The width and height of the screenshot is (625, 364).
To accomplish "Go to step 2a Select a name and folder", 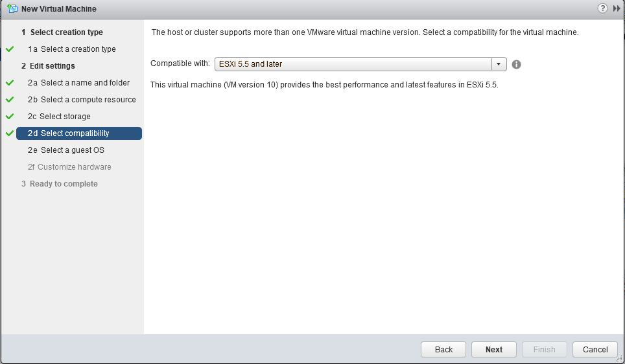I will (84, 83).
